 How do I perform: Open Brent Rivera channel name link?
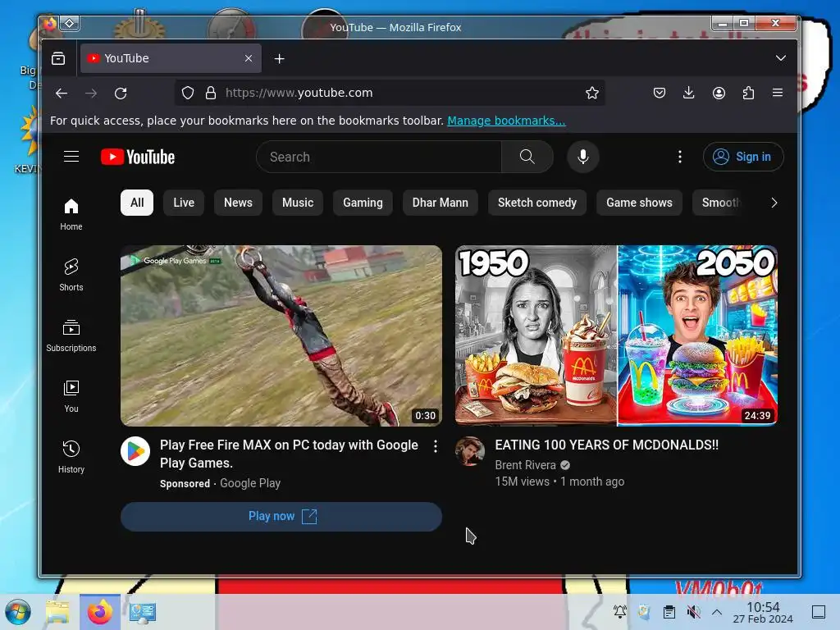[526, 465]
